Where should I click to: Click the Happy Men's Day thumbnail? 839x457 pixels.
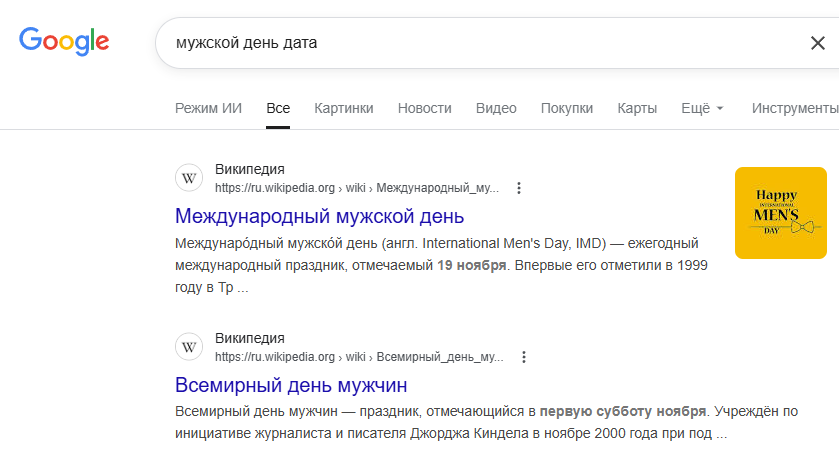coord(780,213)
